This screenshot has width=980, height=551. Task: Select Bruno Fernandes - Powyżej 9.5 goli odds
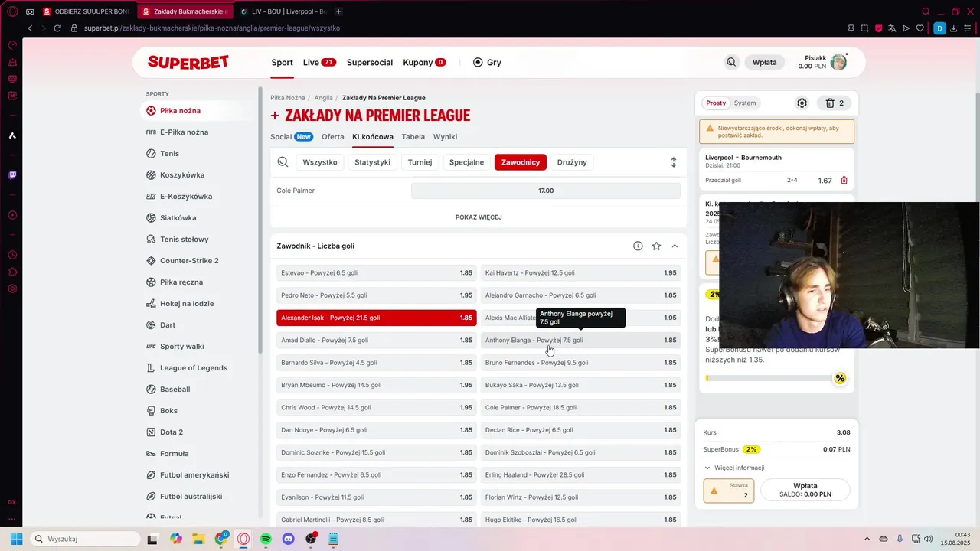[x=580, y=363]
